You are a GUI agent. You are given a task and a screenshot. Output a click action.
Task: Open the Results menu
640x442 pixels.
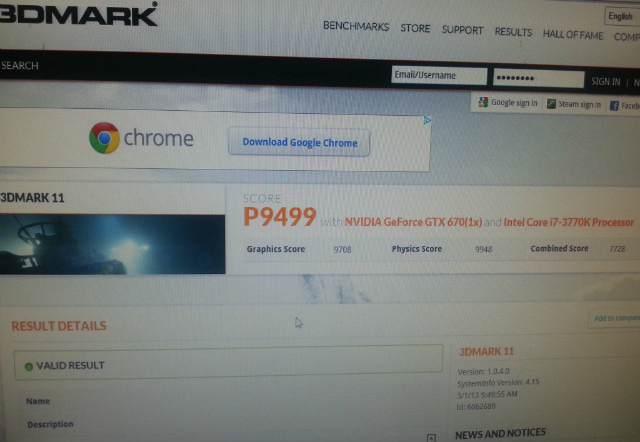(513, 32)
